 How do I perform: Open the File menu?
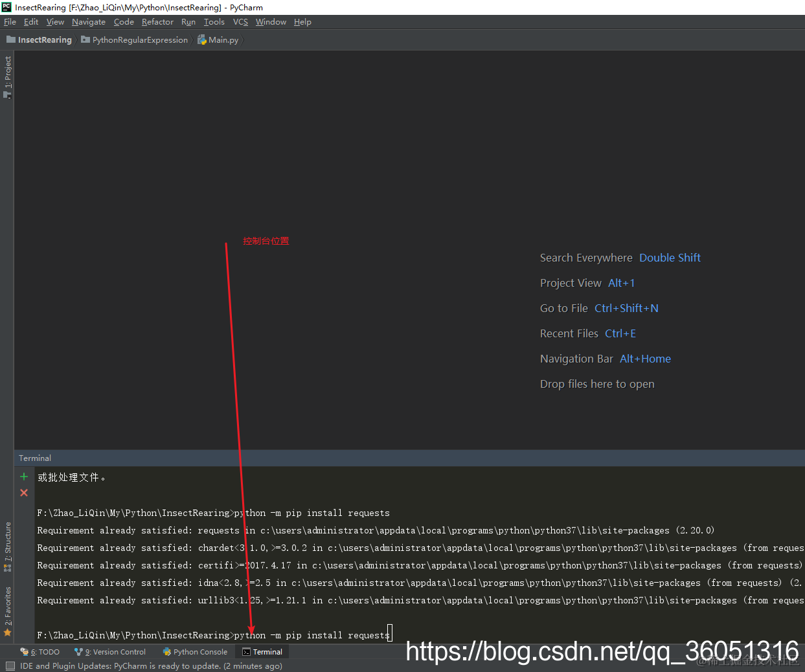click(10, 22)
